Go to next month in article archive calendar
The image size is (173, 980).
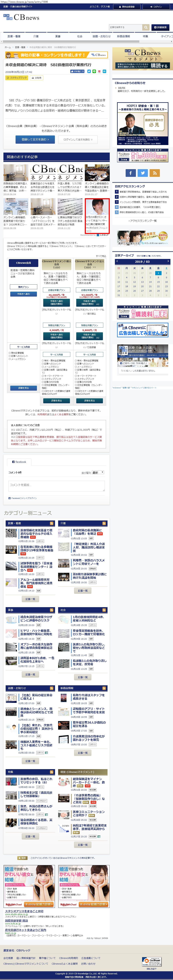pos(168,261)
